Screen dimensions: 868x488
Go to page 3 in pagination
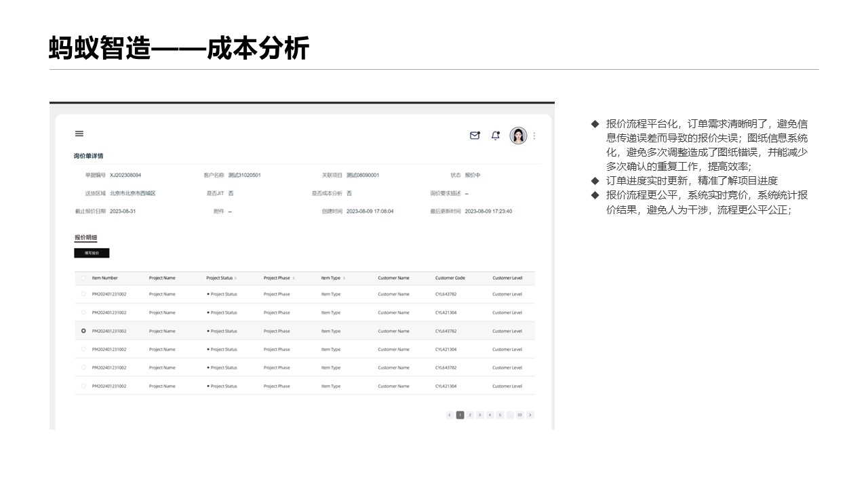click(480, 415)
